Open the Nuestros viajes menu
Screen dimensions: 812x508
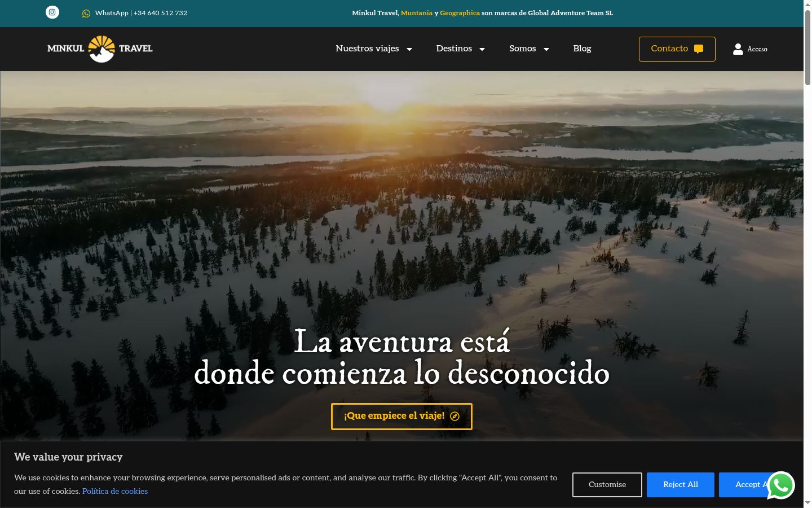[367, 49]
